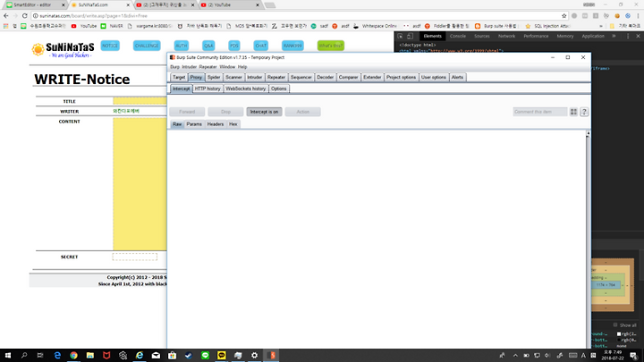Click the Forward button in Burp
Viewport: 644px width, 362px height.
(x=187, y=112)
